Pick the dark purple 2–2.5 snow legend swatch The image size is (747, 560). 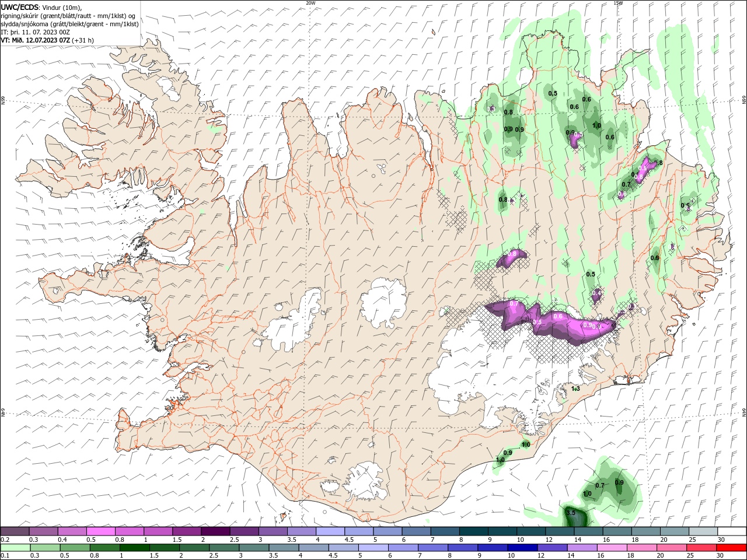pyautogui.click(x=215, y=531)
